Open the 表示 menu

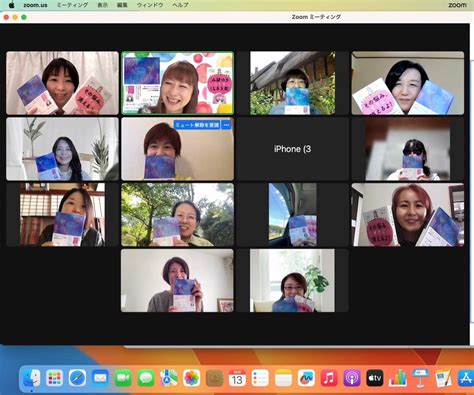pyautogui.click(x=102, y=5)
